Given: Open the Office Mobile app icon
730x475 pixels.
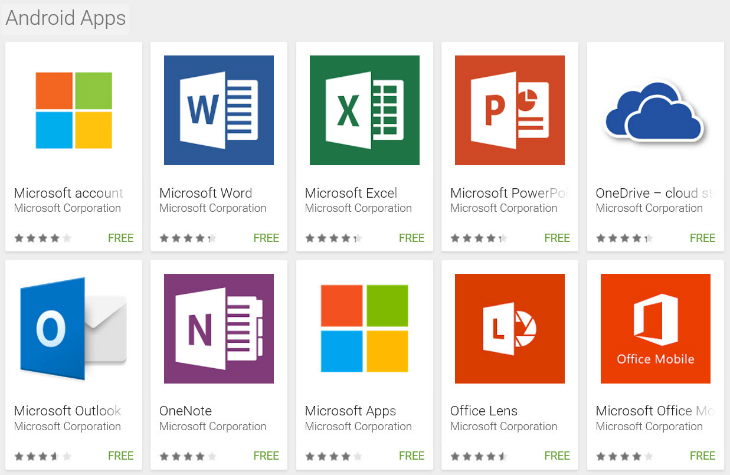Looking at the screenshot, I should point(656,329).
